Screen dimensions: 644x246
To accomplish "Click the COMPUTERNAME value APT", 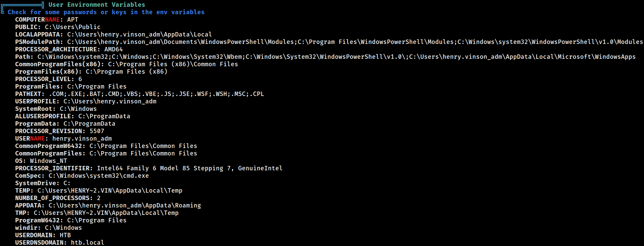I will coord(73,20).
